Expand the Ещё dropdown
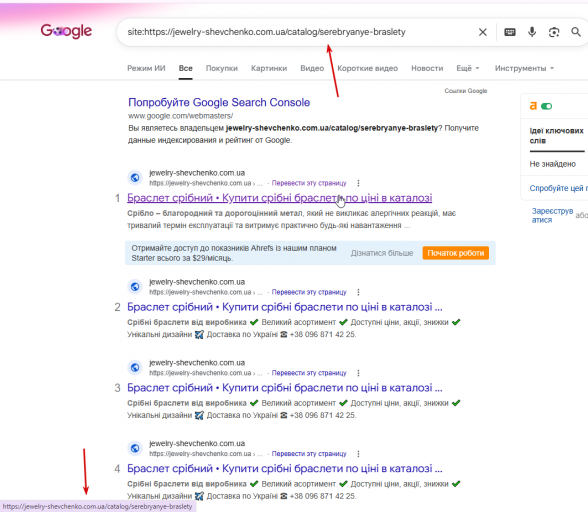This screenshot has height=512, width=588. pyautogui.click(x=468, y=68)
